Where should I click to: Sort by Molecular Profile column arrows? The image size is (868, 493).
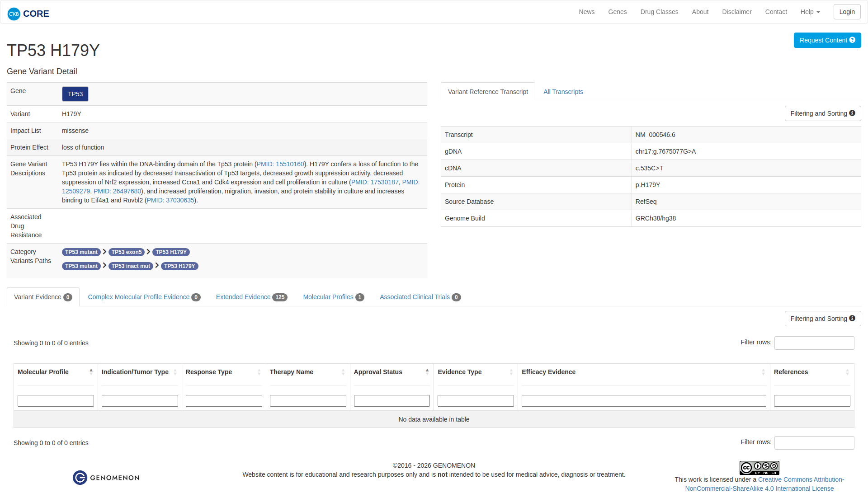pos(91,372)
